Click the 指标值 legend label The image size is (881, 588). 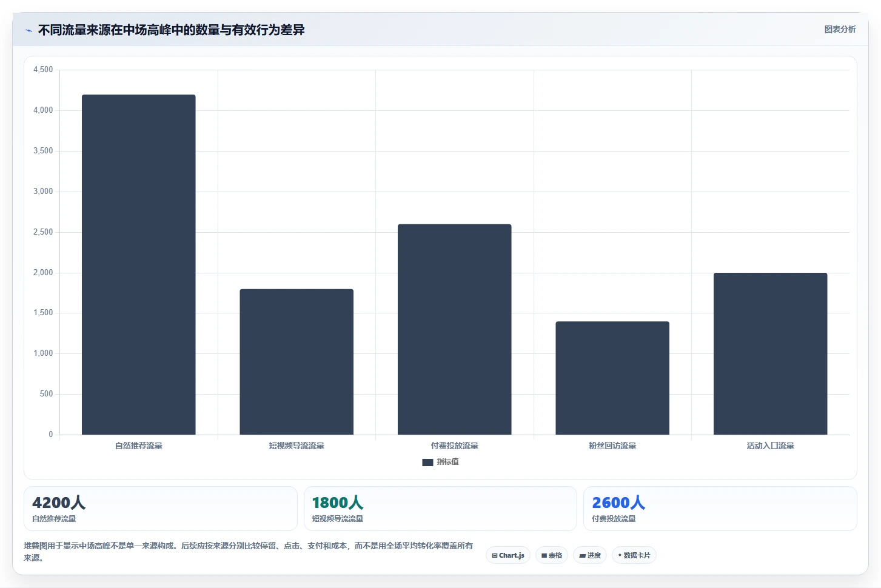447,462
